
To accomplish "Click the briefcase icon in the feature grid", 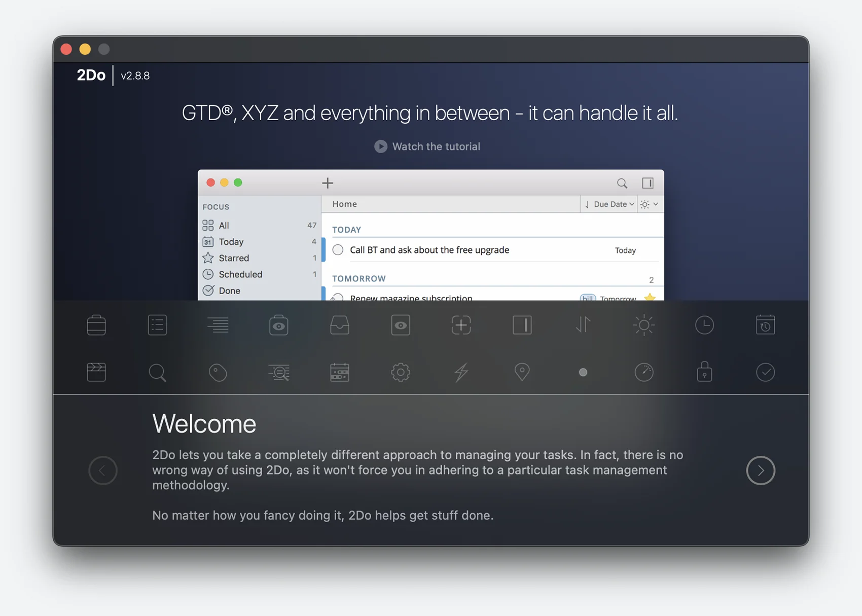I will 96,325.
